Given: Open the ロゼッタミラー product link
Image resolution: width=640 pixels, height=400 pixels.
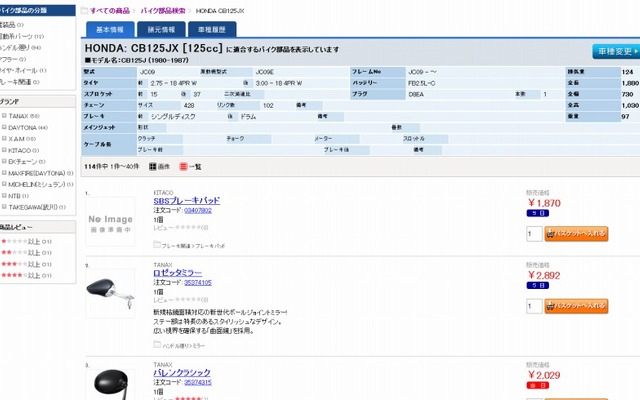Looking at the screenshot, I should [178, 273].
